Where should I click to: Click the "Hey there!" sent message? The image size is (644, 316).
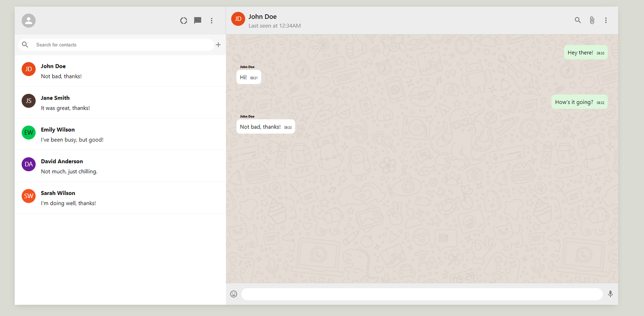586,52
